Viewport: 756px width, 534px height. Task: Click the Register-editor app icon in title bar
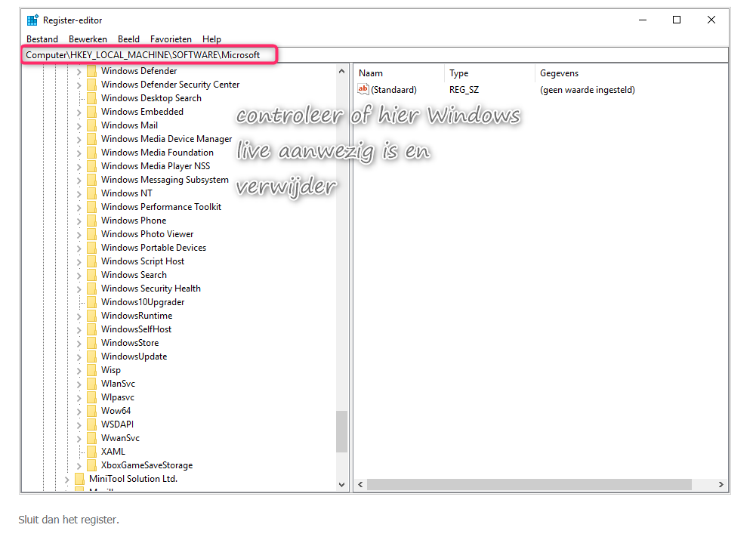(x=32, y=20)
